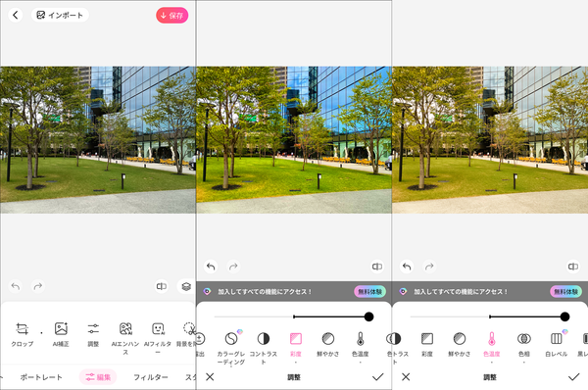The width and height of the screenshot is (588, 390).
Task: Tap the compare icon in the left screen
Action: pyautogui.click(x=162, y=286)
